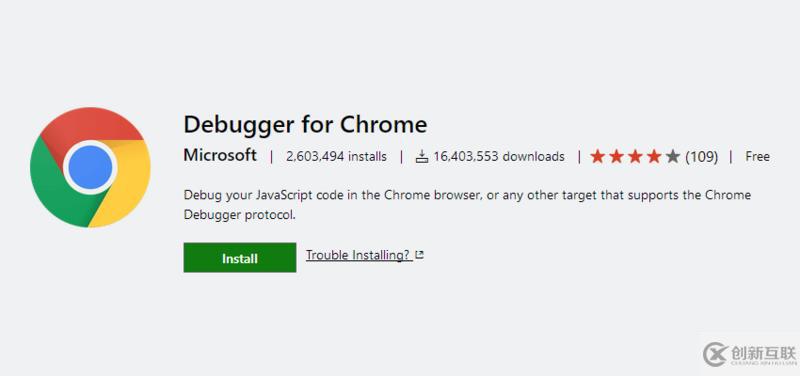800x376 pixels.
Task: Click the external link icon after Trouble Installing
Action: coord(419,255)
